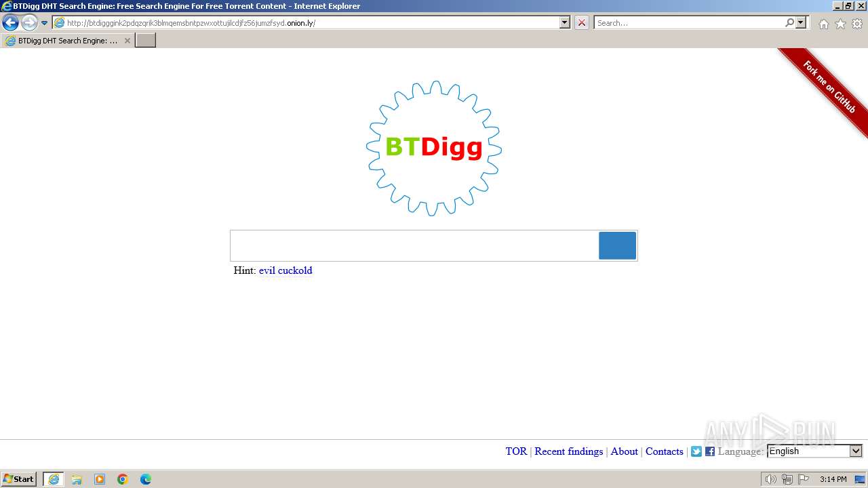The height and width of the screenshot is (488, 868).
Task: Open search provider dropdown arrow
Action: coord(802,22)
